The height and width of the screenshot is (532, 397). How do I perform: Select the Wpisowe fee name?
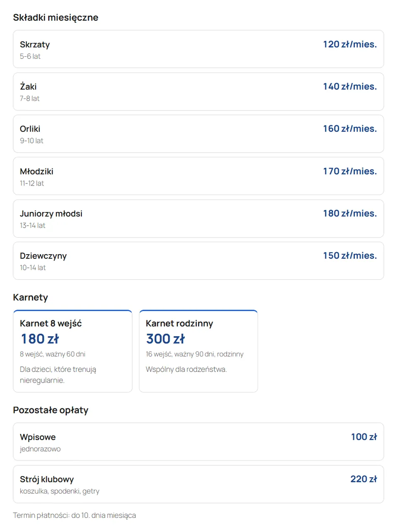click(38, 437)
